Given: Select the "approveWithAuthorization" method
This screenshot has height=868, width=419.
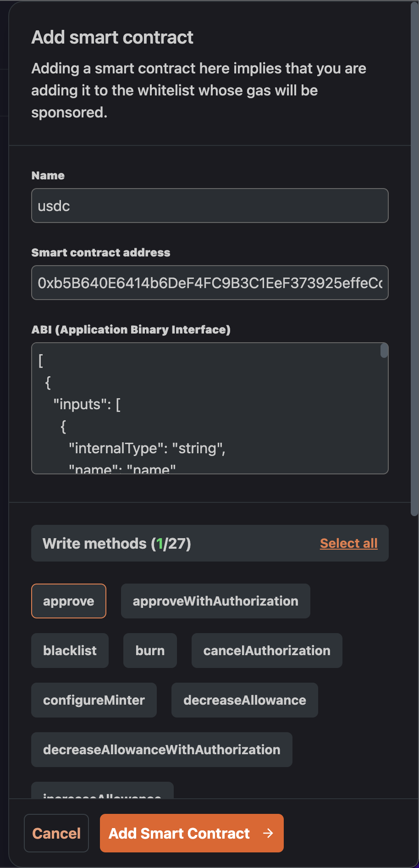Looking at the screenshot, I should point(215,601).
